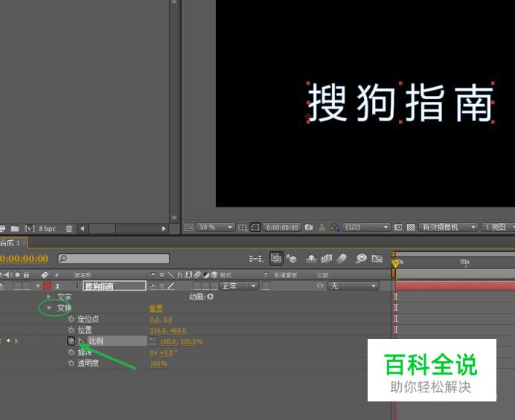The height and width of the screenshot is (420, 515).
Task: Open the 50 % magnification dropdown
Action: [x=215, y=227]
